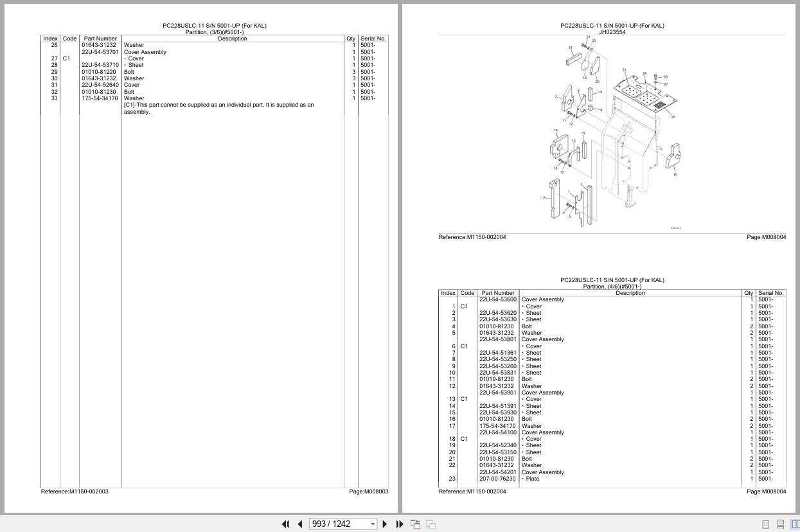Click Page:M008003 footer

pyautogui.click(x=369, y=492)
